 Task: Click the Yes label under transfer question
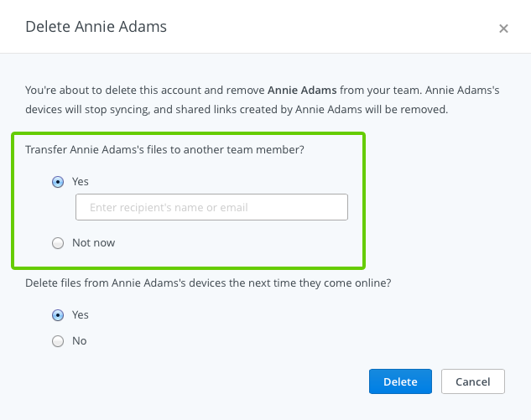(81, 181)
